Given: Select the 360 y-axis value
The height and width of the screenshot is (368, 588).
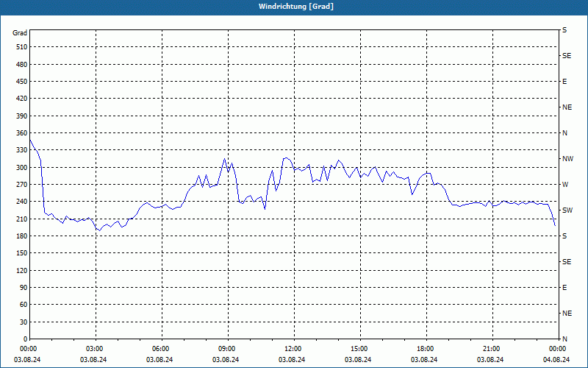Looking at the screenshot, I should (22, 133).
